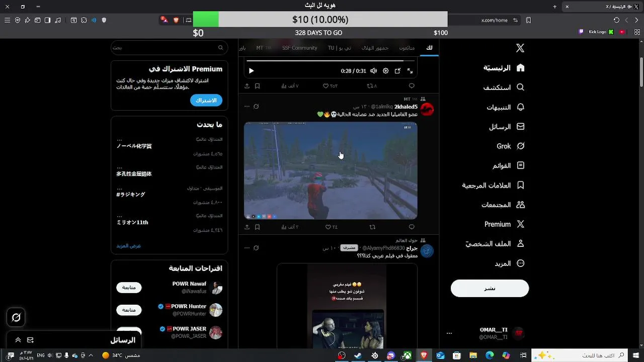Switch to the SSF Community tab
Image resolution: width=644 pixels, height=362 pixels.
pyautogui.click(x=300, y=48)
